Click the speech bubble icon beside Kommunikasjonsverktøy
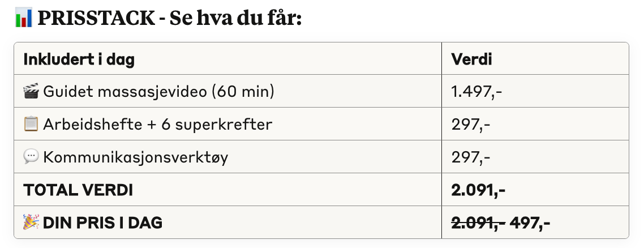This screenshot has height=248, width=644. 31,156
